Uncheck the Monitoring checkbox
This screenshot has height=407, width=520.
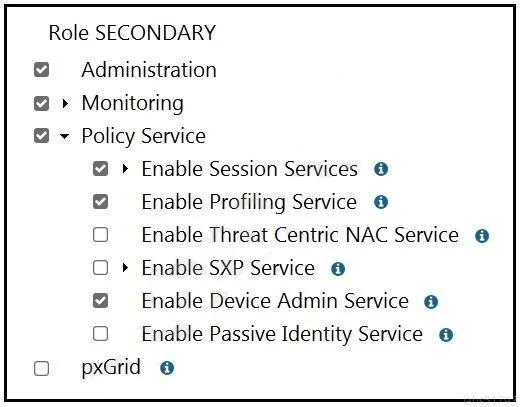(x=42, y=103)
